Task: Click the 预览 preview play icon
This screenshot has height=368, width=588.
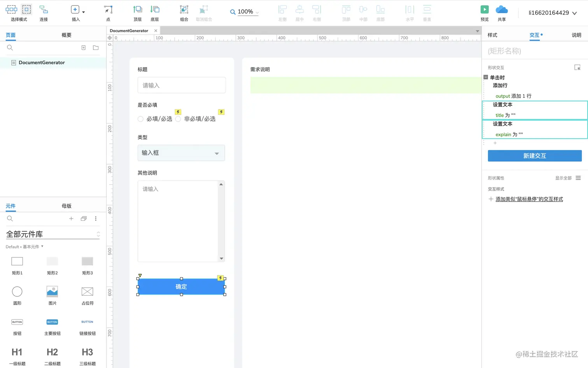Action: (485, 9)
